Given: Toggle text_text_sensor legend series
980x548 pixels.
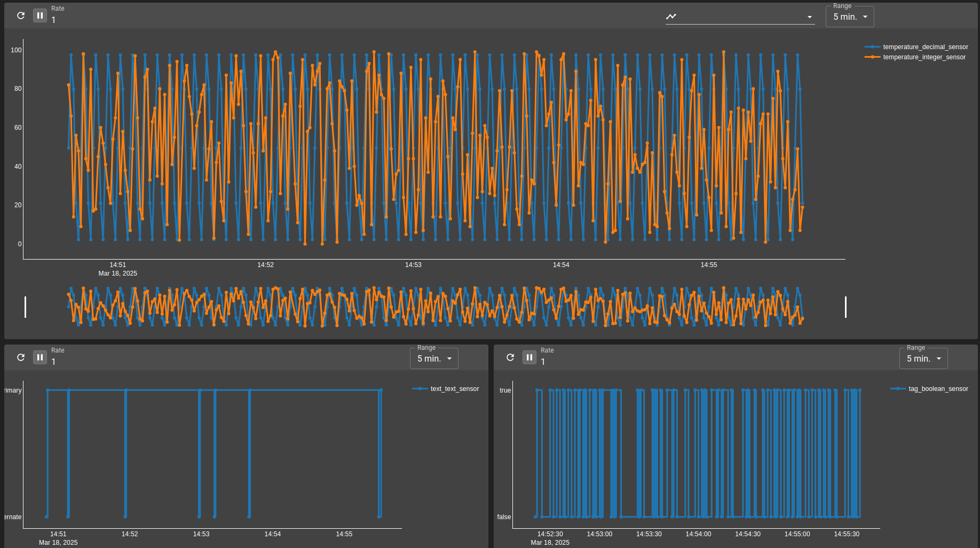Looking at the screenshot, I should (446, 389).
